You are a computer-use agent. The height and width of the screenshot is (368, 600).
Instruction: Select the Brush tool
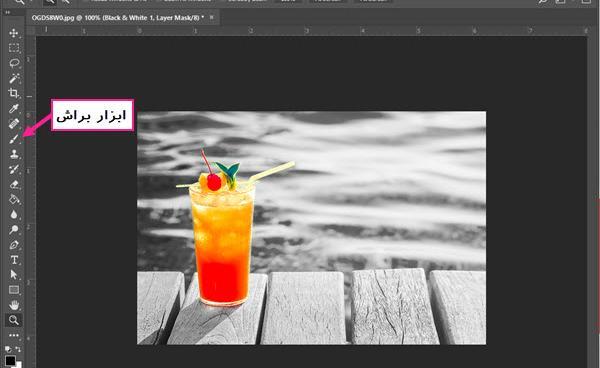[14, 139]
